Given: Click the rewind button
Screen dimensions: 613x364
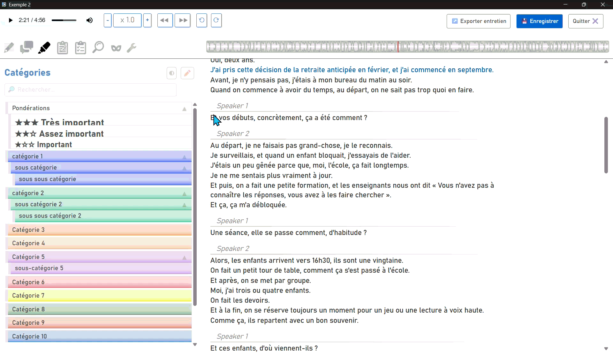Looking at the screenshot, I should point(165,20).
